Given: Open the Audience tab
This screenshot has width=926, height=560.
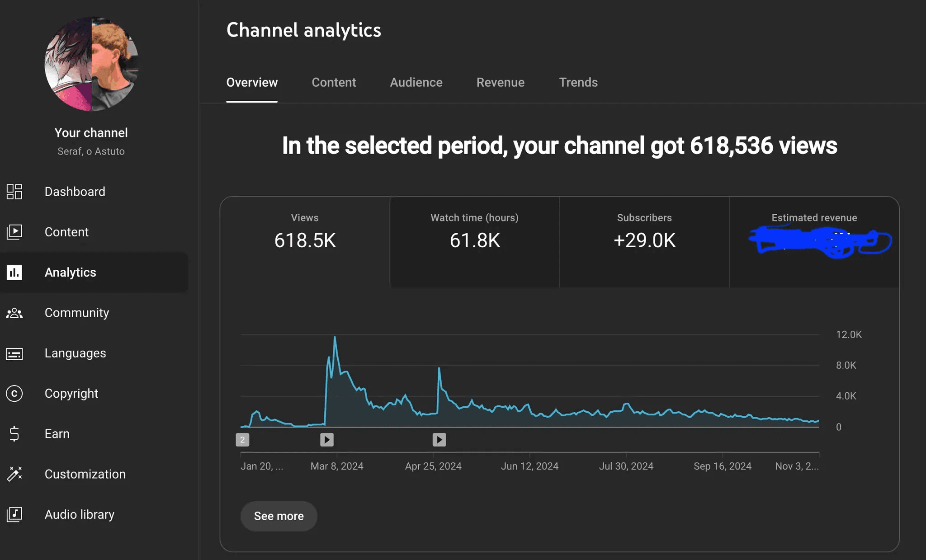Looking at the screenshot, I should click(416, 82).
